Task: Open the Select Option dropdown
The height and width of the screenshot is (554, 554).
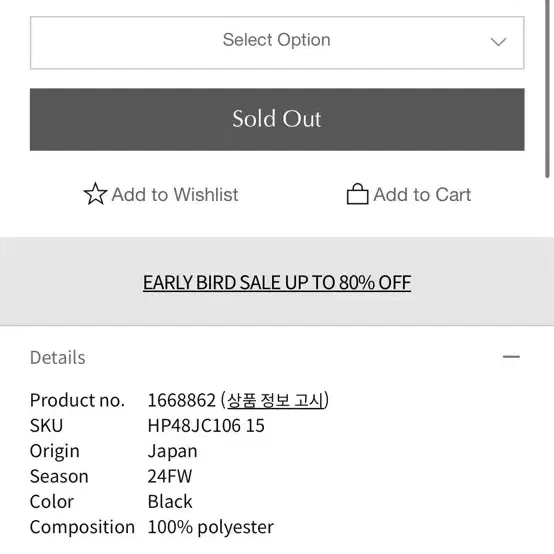Action: pos(277,42)
